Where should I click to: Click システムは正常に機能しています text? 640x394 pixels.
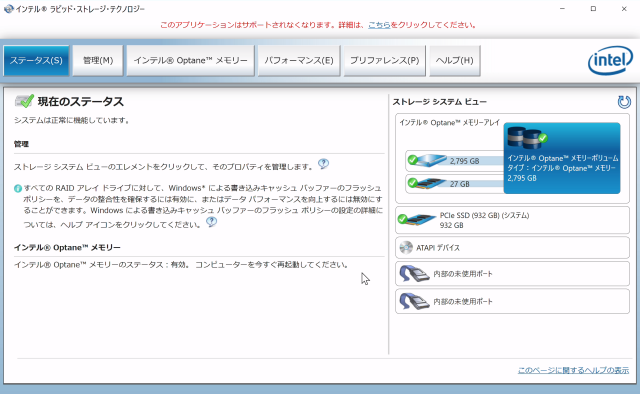pyautogui.click(x=71, y=120)
